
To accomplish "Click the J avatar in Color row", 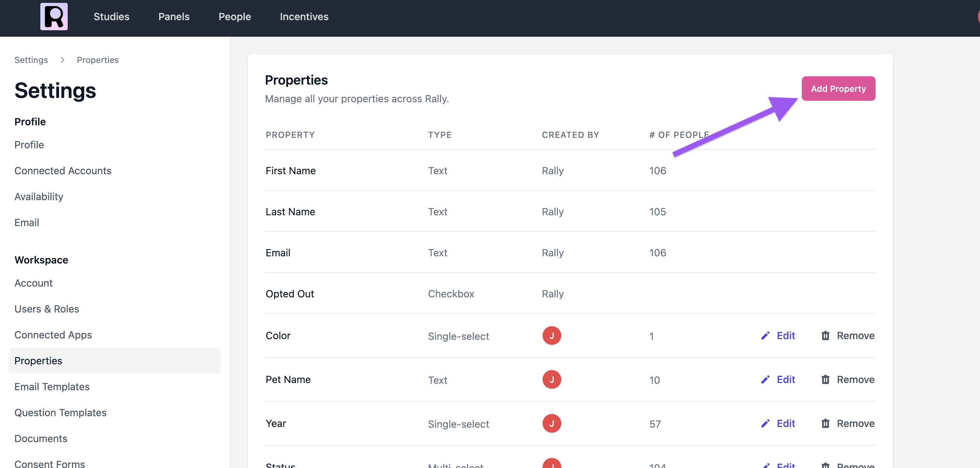I will pyautogui.click(x=551, y=336).
